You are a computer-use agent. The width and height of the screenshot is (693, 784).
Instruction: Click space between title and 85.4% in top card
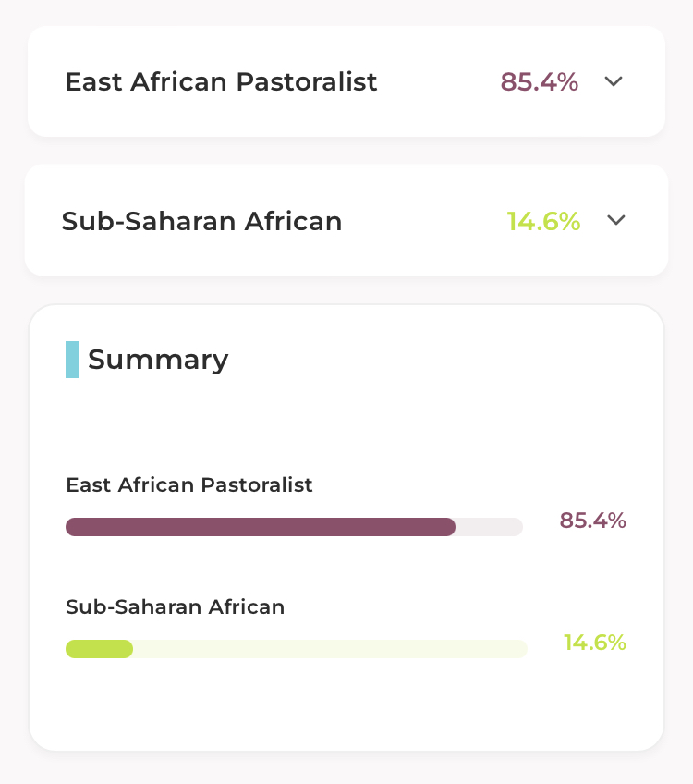coord(439,81)
